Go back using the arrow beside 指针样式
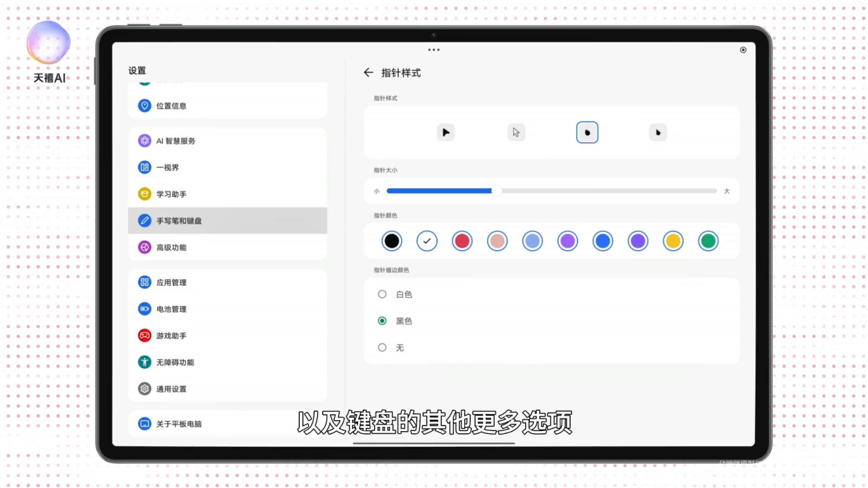 (368, 73)
